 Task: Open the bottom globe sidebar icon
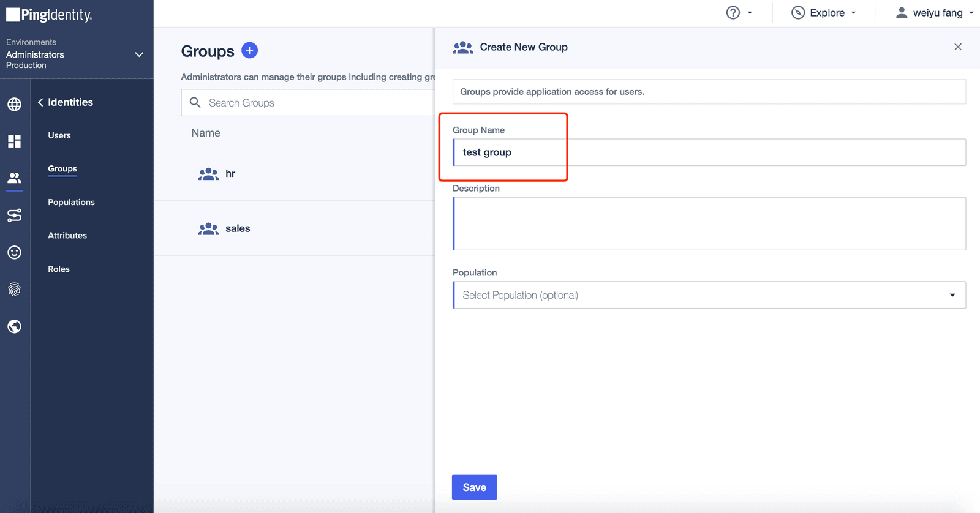(15, 326)
